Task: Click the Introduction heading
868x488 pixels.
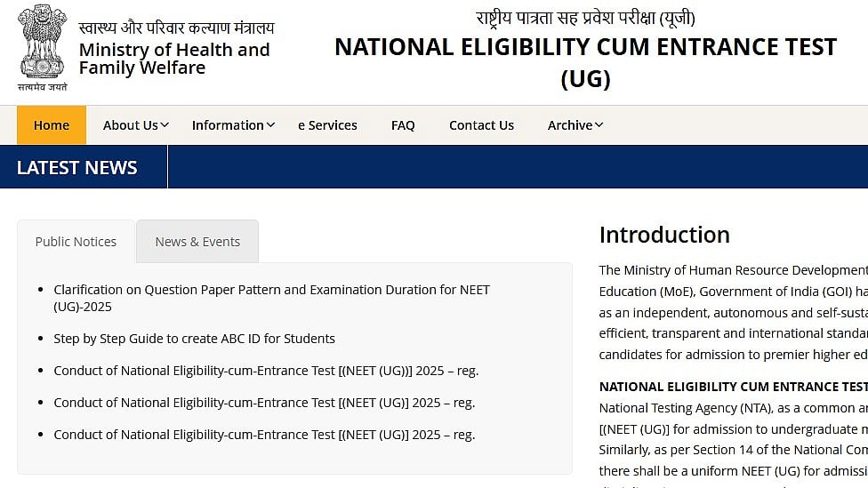Action: point(664,235)
